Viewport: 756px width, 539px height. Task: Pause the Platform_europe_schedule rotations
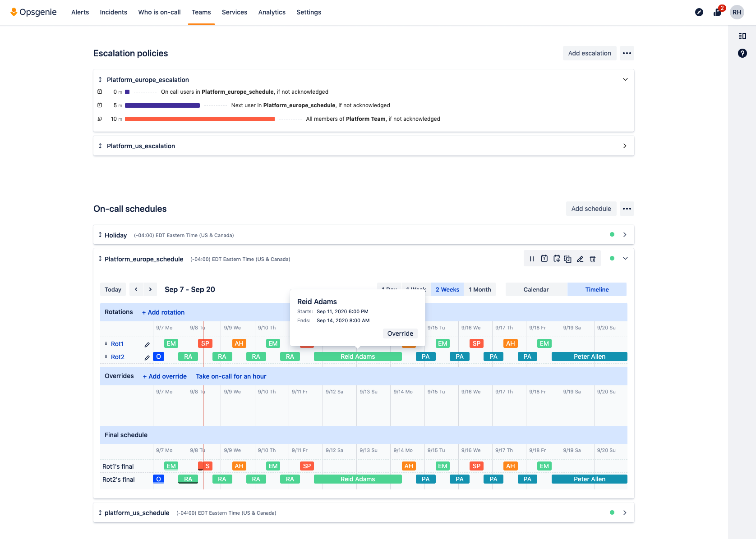pos(531,258)
